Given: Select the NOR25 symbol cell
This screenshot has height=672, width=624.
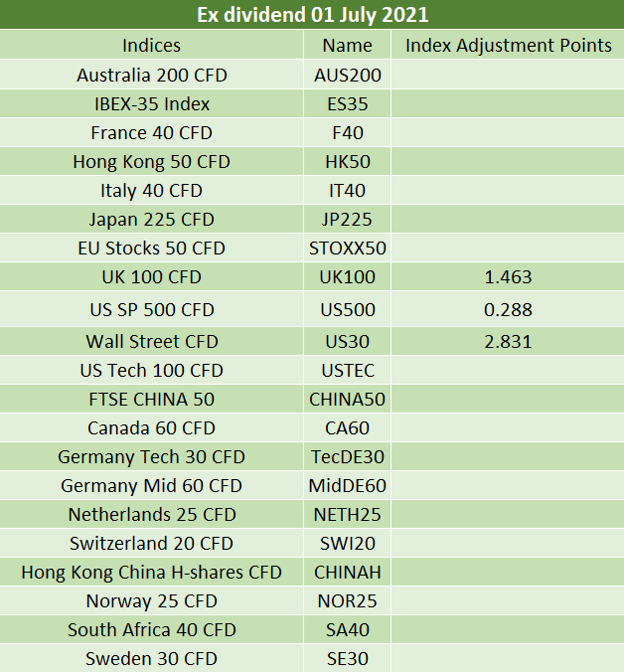Looking at the screenshot, I should click(348, 600).
